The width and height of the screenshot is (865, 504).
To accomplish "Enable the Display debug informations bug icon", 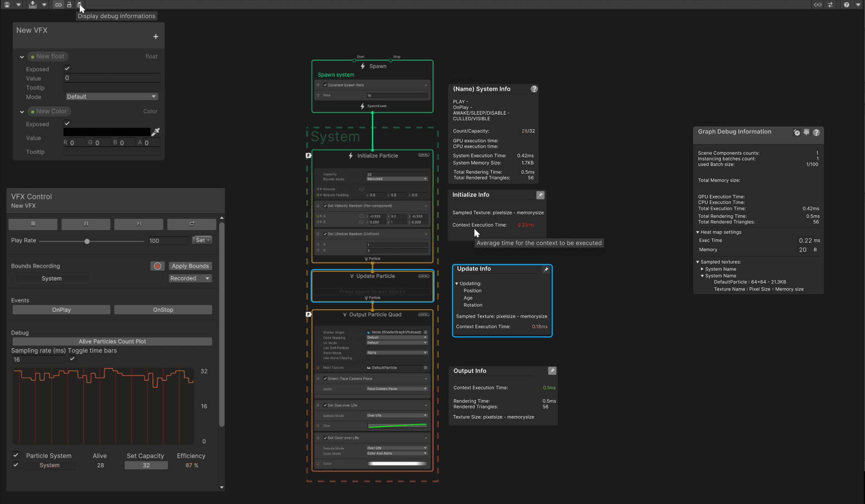I will [x=80, y=5].
